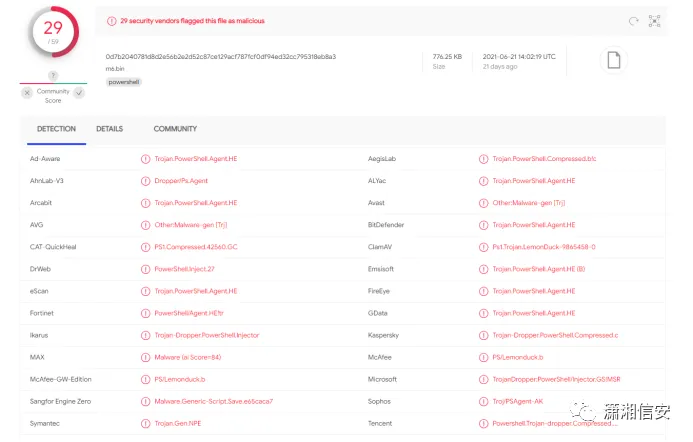Click the alert icon in the malicious banner

(x=111, y=20)
